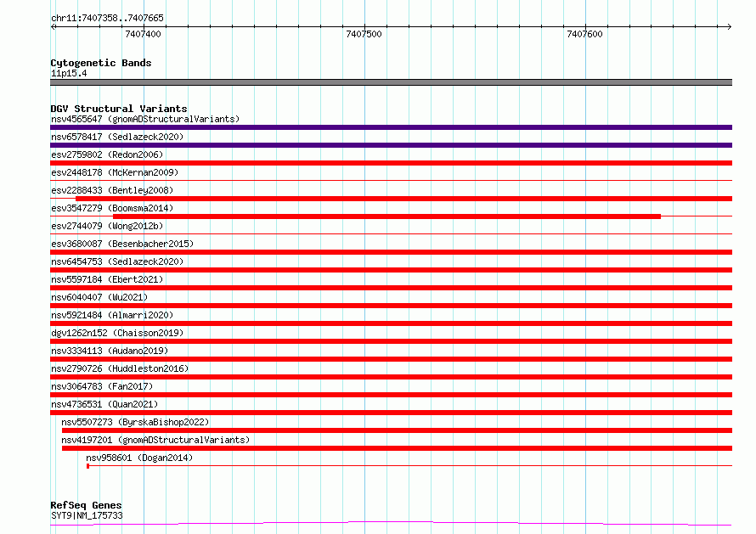Screen dimensions: 756x534
Task: Open dgv1262n152 Chaisson2019 variant details
Action: [x=117, y=333]
